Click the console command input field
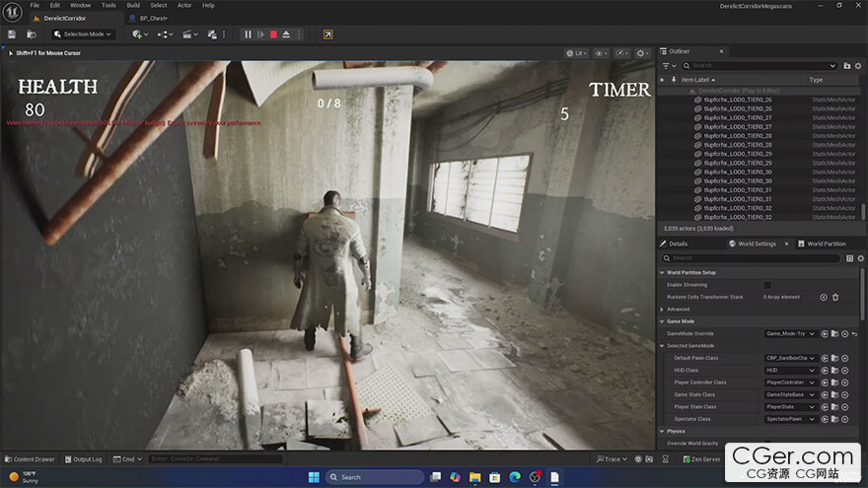This screenshot has height=488, width=868. [x=216, y=458]
